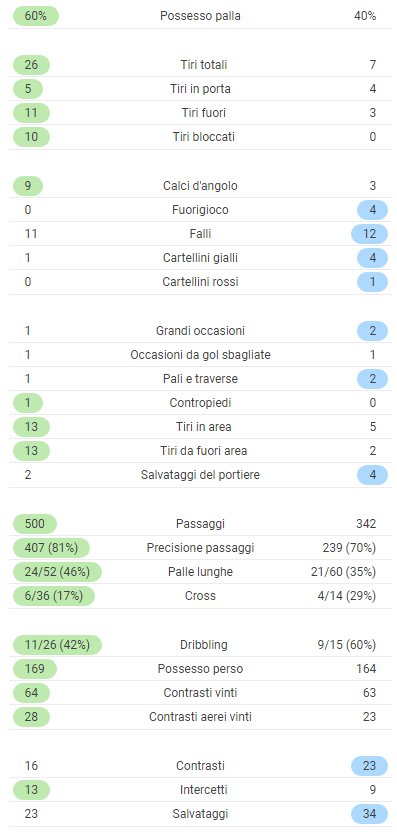
Task: Click the blue 4 offsides badge
Action: point(372,210)
